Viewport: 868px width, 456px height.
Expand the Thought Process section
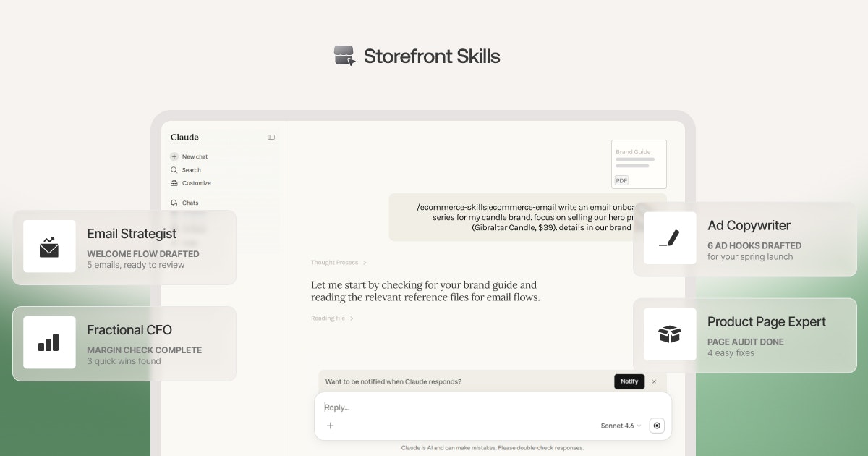(337, 262)
